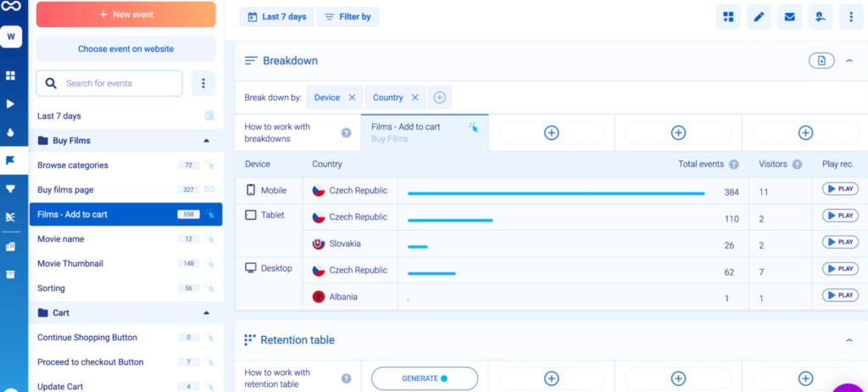Play recordings for Mobile Czech Republic row
868x392 pixels.
point(840,189)
